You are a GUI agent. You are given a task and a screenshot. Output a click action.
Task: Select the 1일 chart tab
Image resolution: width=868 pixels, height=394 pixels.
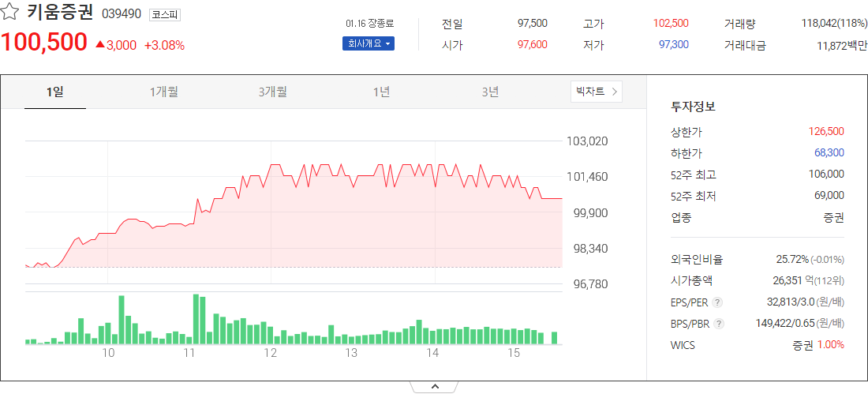54,92
